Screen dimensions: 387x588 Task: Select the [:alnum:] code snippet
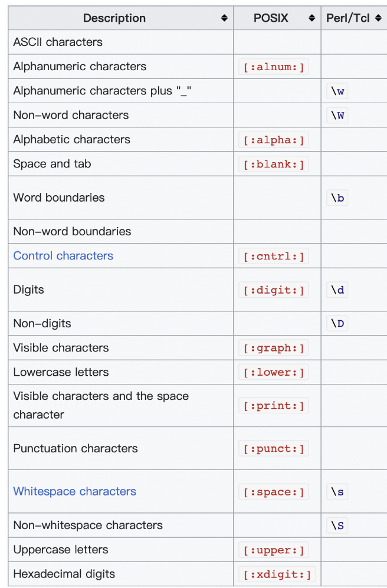pyautogui.click(x=274, y=67)
